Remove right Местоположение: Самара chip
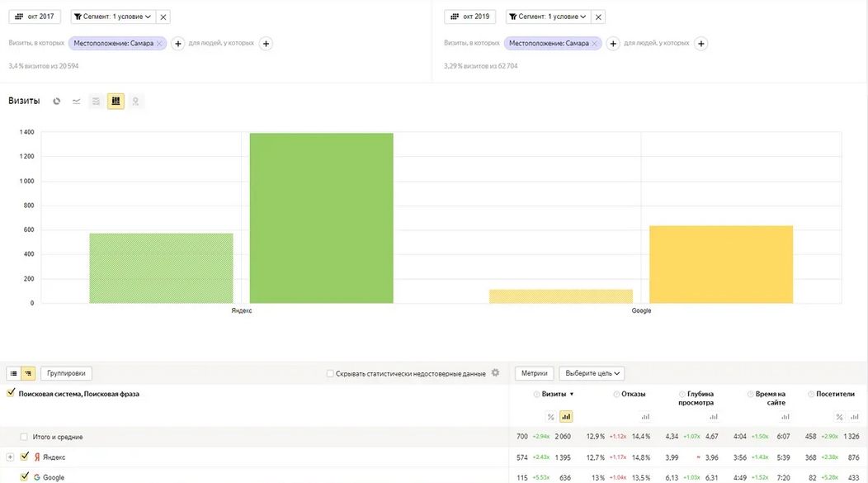Viewport: 868px width, 483px height. point(595,43)
